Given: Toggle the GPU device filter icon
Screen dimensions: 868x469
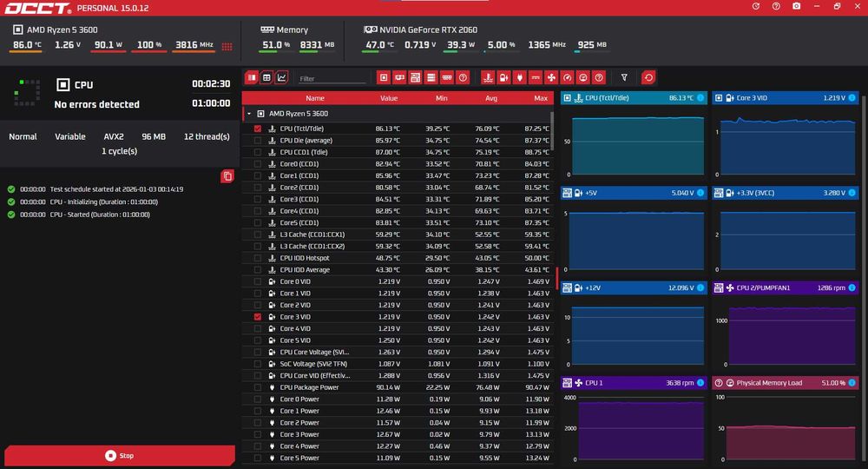Looking at the screenshot, I should (x=399, y=77).
